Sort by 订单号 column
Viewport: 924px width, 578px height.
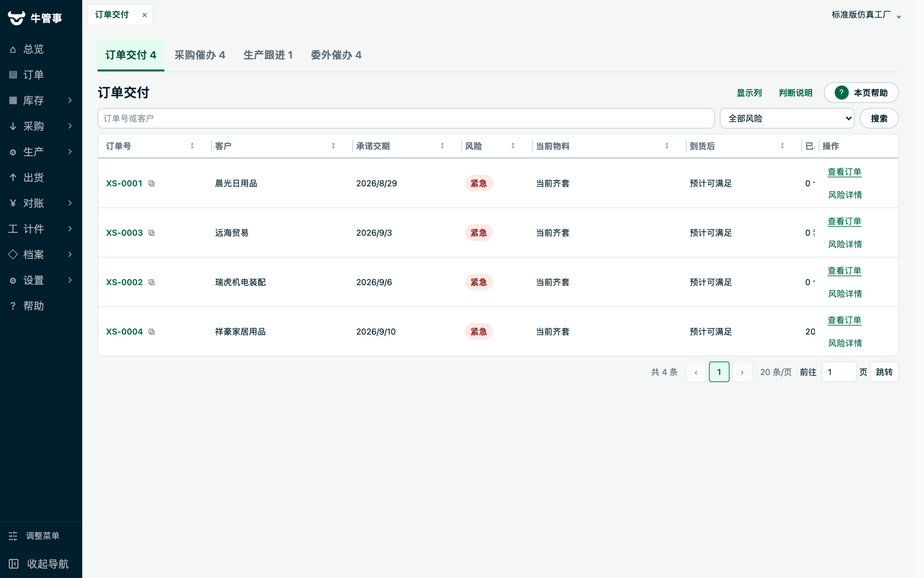pyautogui.click(x=192, y=146)
